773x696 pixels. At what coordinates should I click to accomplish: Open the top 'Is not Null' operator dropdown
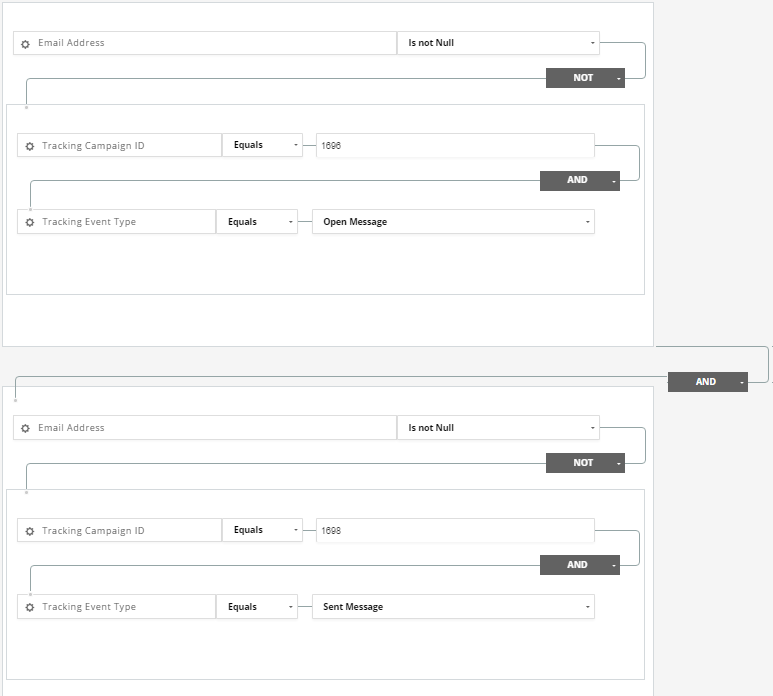pyautogui.click(x=498, y=43)
